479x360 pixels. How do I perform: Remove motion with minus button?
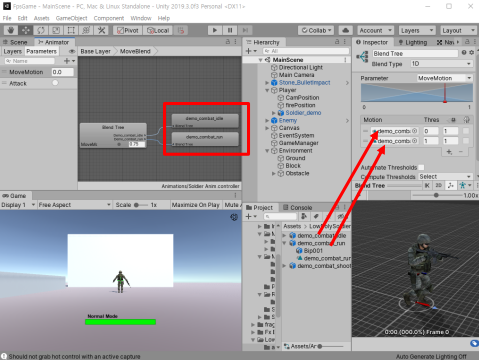(x=461, y=152)
